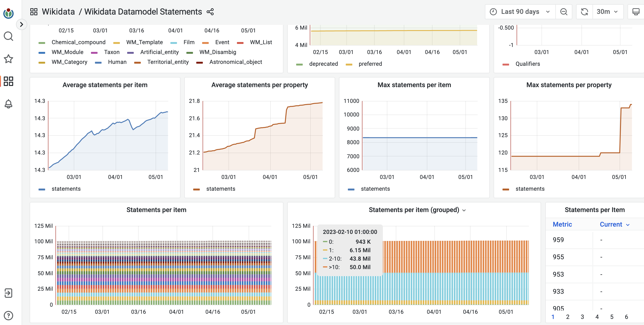Open the alerting bell icon
Image resolution: width=644 pixels, height=325 pixels.
click(8, 104)
